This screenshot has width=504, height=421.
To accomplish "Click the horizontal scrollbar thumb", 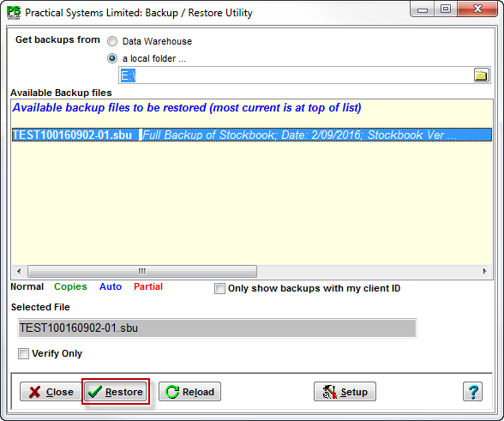I will pyautogui.click(x=142, y=271).
